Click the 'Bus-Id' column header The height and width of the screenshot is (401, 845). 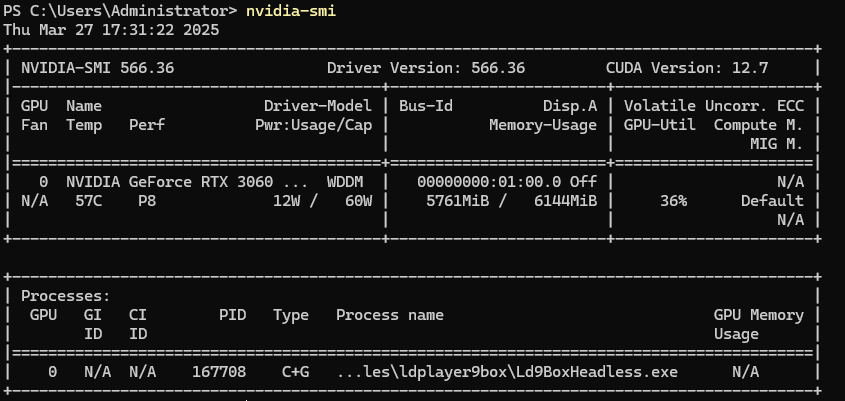point(426,106)
